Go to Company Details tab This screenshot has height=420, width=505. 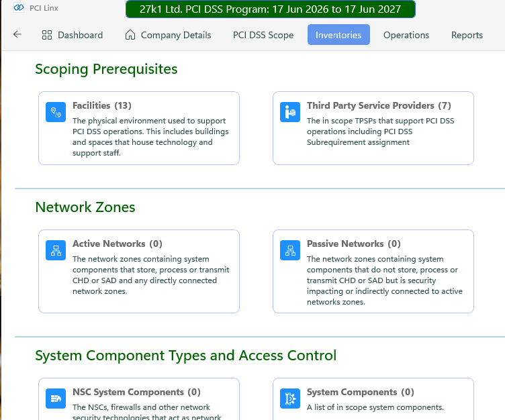click(x=168, y=35)
